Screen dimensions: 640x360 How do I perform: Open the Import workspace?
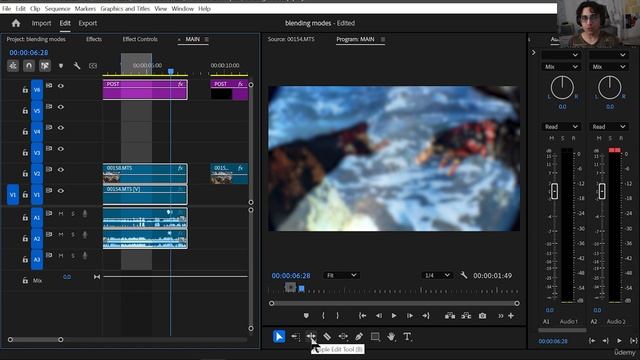(x=42, y=23)
